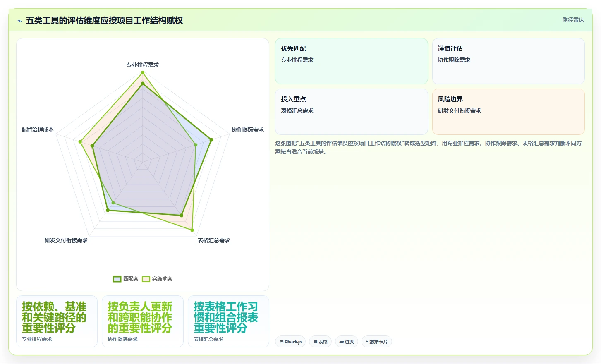Click the 路径雷达 label in header
The image size is (601, 364).
point(573,20)
